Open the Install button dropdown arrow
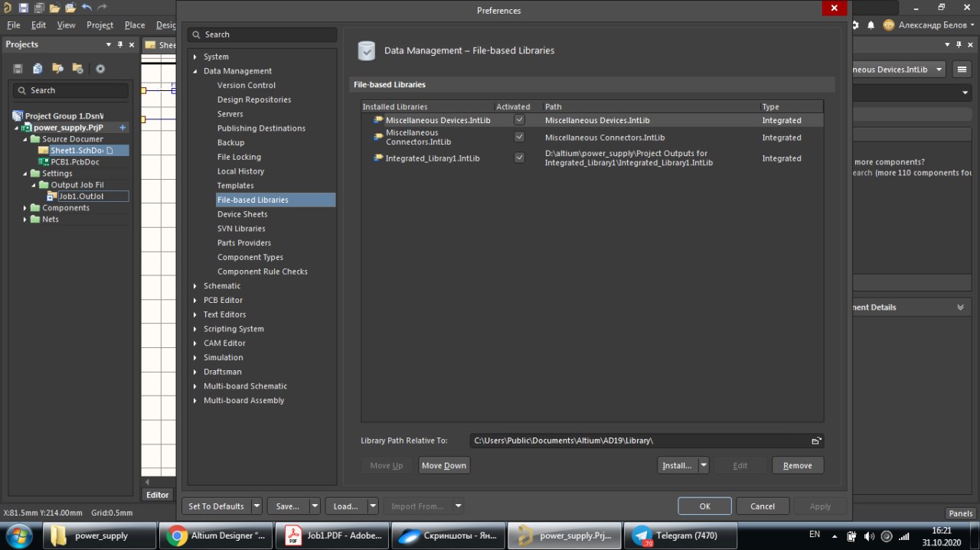Viewport: 980px width, 550px height. coord(704,465)
